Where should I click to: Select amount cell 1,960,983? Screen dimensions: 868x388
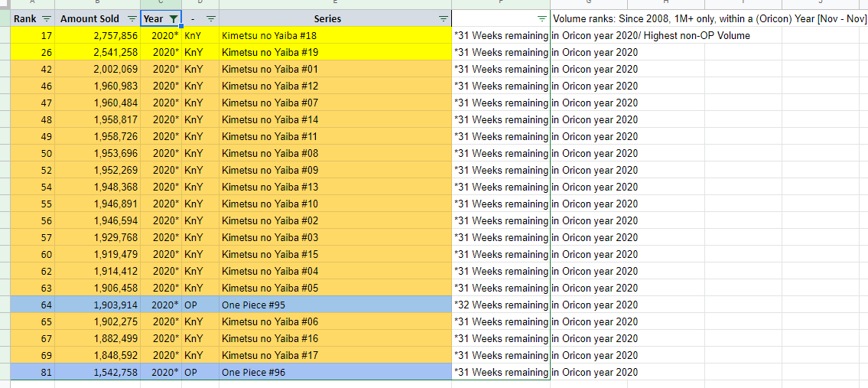97,86
